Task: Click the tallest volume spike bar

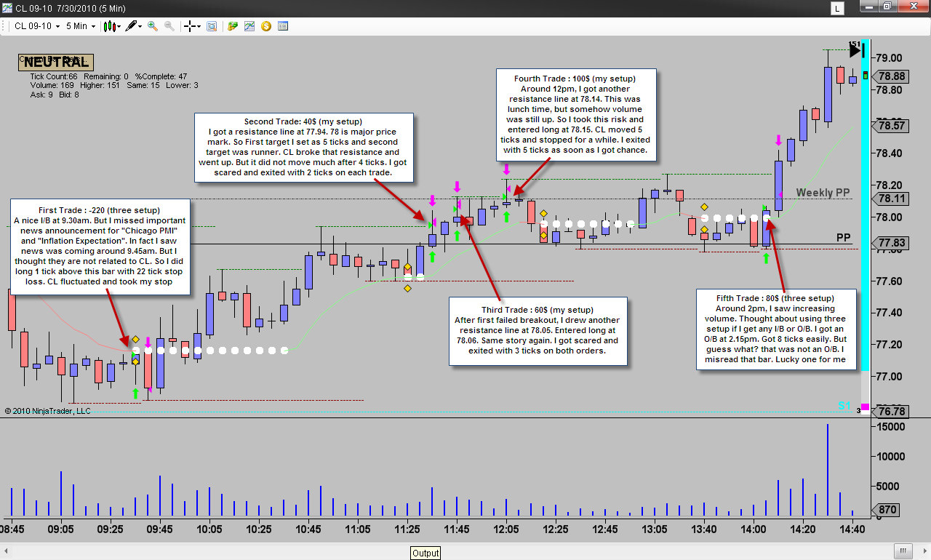Action: (827, 470)
